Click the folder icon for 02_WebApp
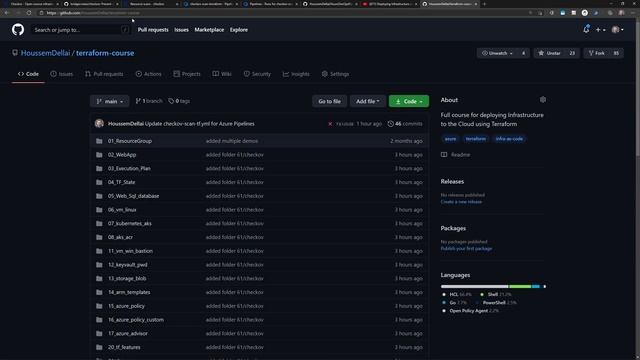The image size is (640, 360). tap(99, 155)
